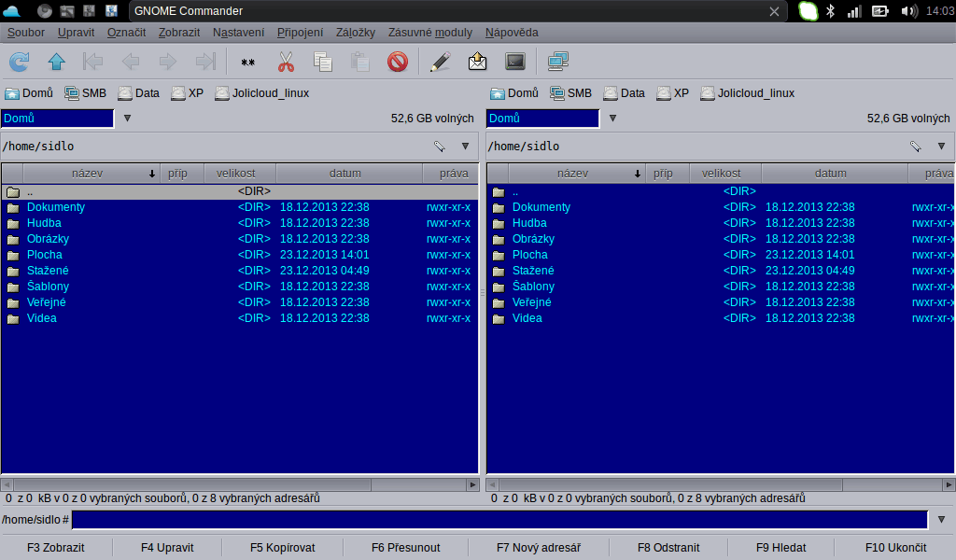Click the remote connection computers icon
Image resolution: width=956 pixels, height=560 pixels.
(558, 63)
